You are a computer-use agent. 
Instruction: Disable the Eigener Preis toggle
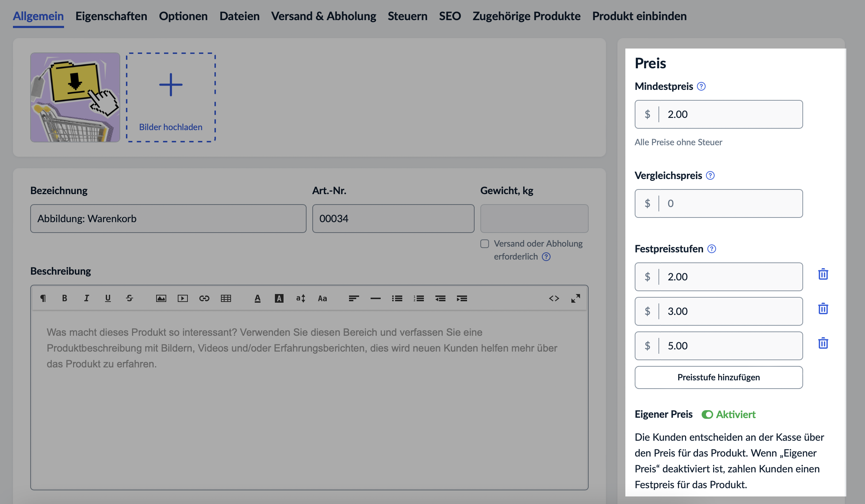(x=707, y=414)
